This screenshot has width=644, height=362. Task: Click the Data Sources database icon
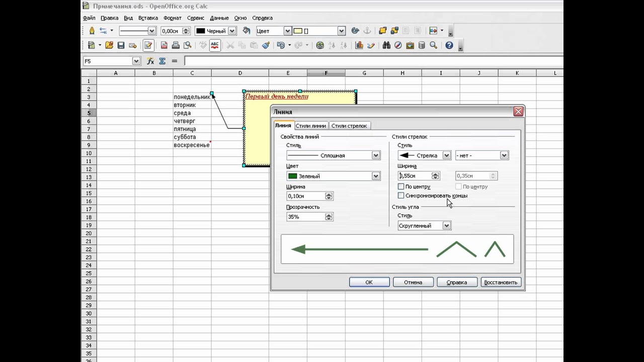click(422, 45)
